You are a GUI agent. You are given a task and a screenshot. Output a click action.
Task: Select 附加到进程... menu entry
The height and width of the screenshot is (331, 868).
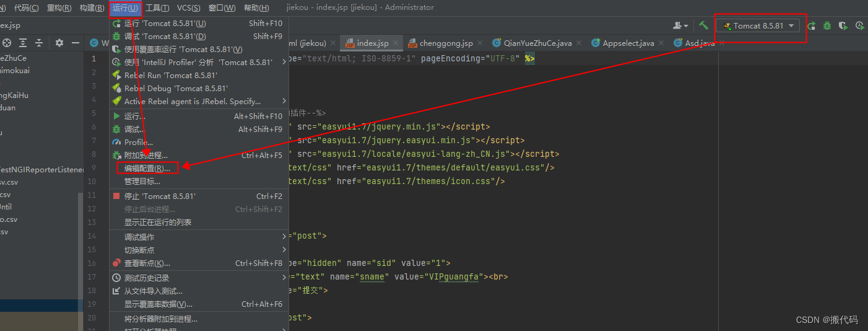click(199, 155)
